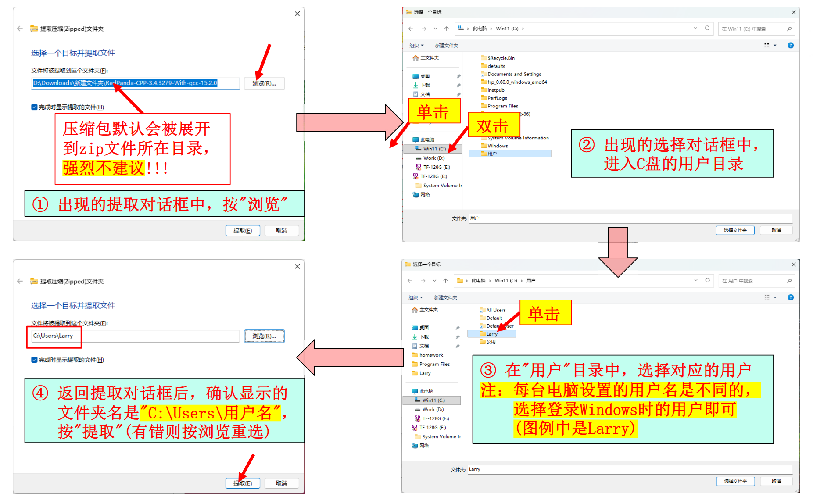The width and height of the screenshot is (813, 504).
Task: Open the 组织 dropdown in the 用户 folder dialog
Action: coord(415,297)
